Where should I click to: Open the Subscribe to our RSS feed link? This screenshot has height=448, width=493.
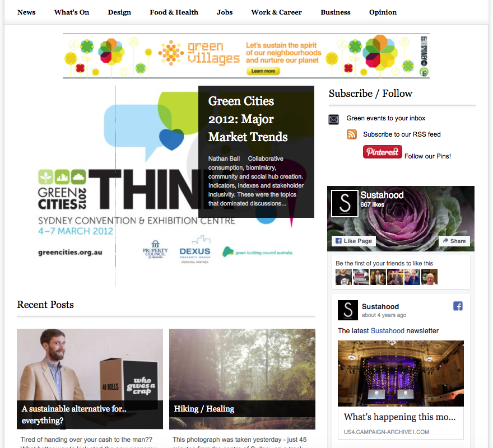(402, 134)
